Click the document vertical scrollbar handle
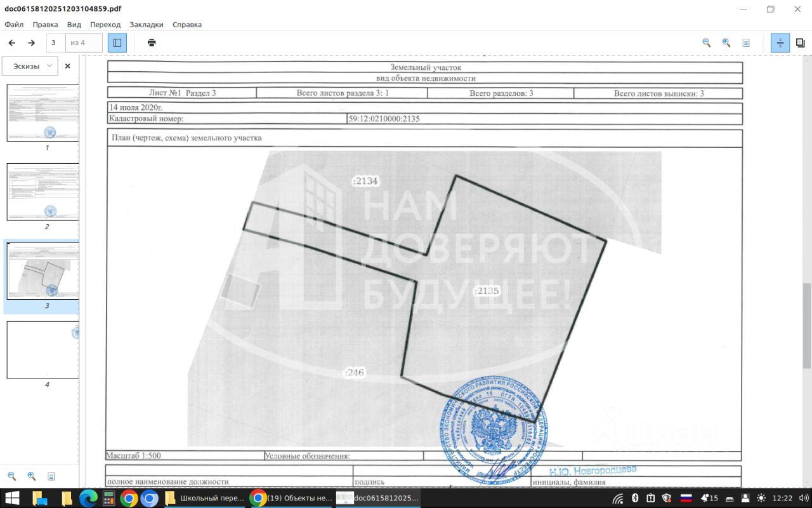Image resolution: width=812 pixels, height=508 pixels. tap(807, 325)
